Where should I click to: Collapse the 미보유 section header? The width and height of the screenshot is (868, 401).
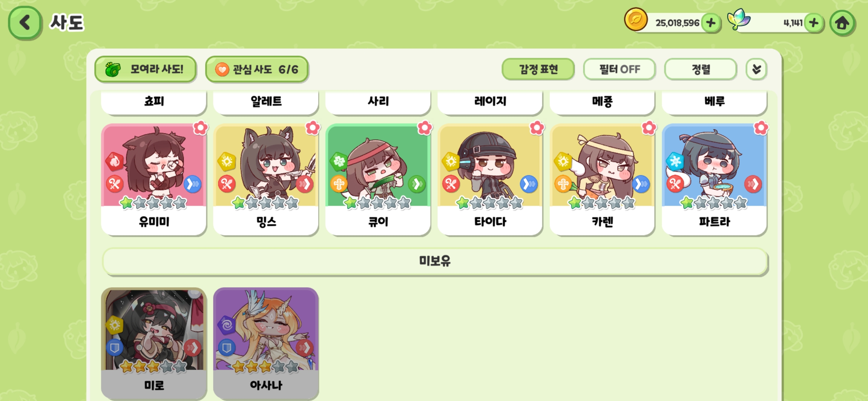click(x=435, y=261)
